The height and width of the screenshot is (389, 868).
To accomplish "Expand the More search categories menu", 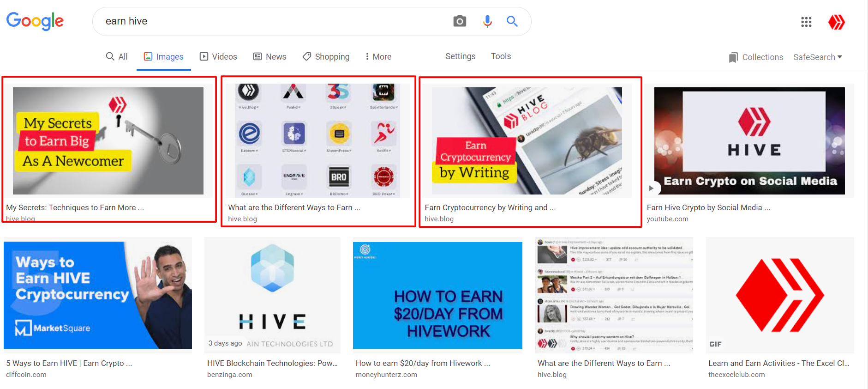I will [378, 56].
